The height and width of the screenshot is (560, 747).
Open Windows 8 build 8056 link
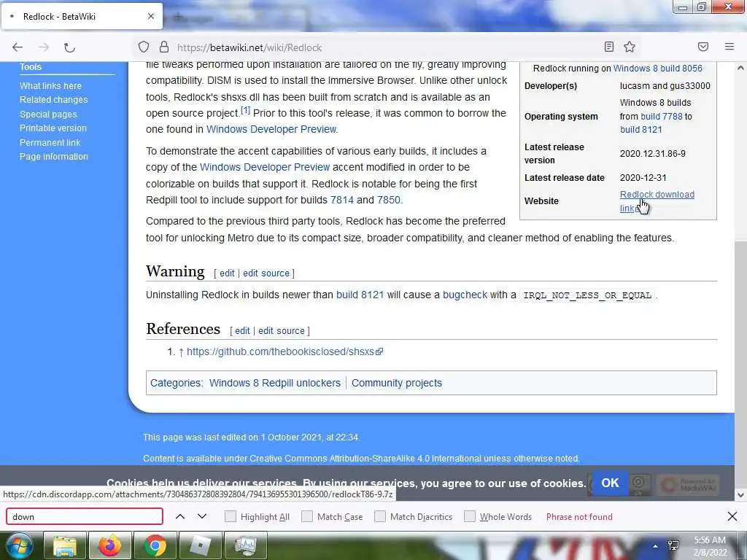[657, 68]
